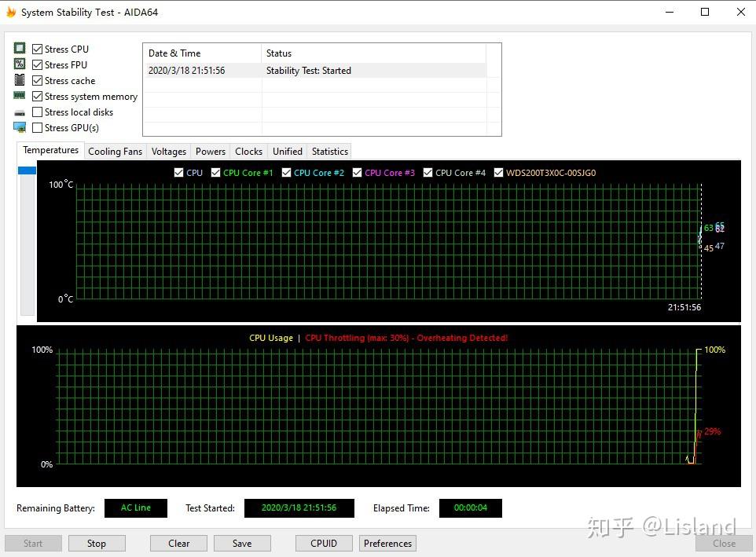Click the Stress local disks drive icon

pos(19,111)
